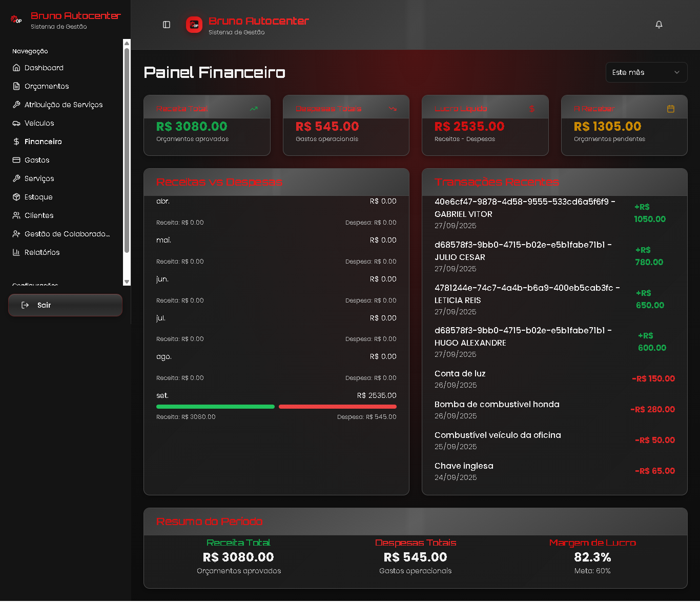This screenshot has width=700, height=602.
Task: Click the sidebar scrollbar down arrow
Action: pyautogui.click(x=127, y=282)
